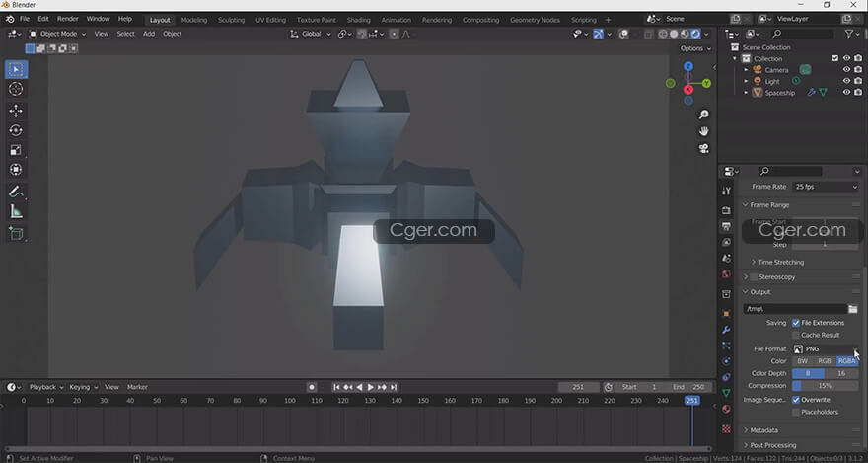Open the Frame Rate dropdown

coord(826,187)
